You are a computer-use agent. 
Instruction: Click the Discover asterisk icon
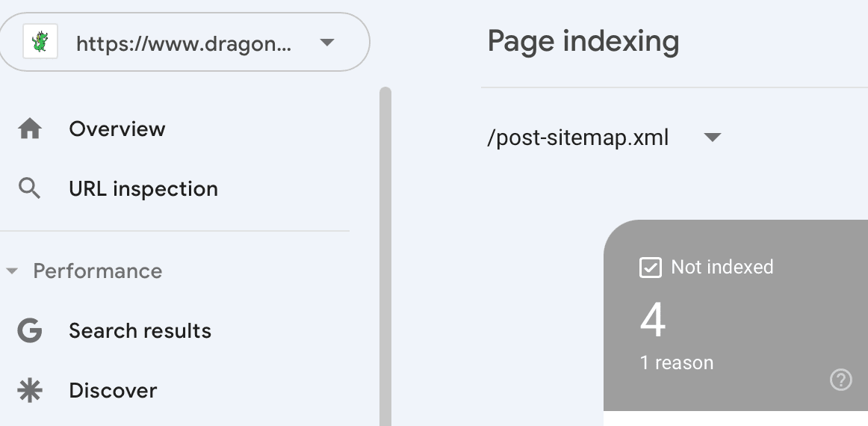[30, 391]
